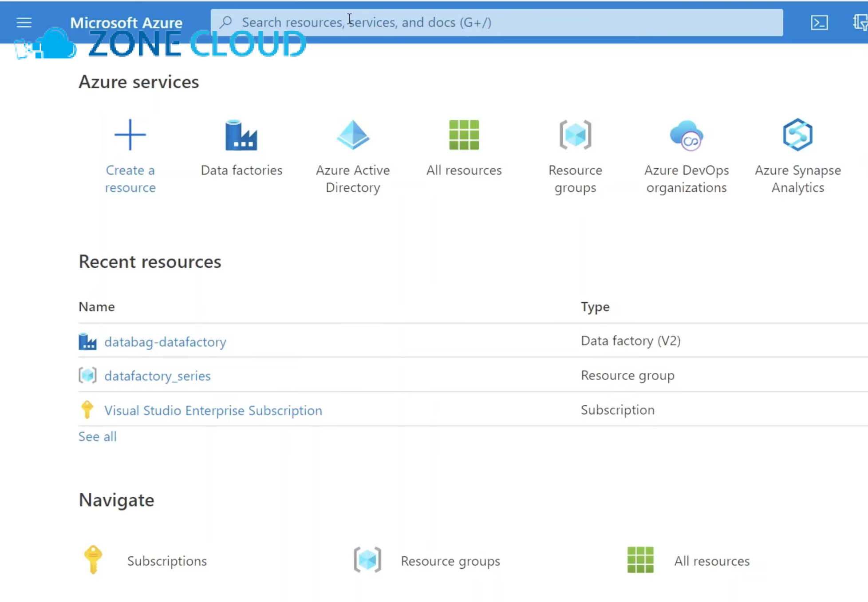Open the Azure DevOps organizations icon

click(x=687, y=135)
